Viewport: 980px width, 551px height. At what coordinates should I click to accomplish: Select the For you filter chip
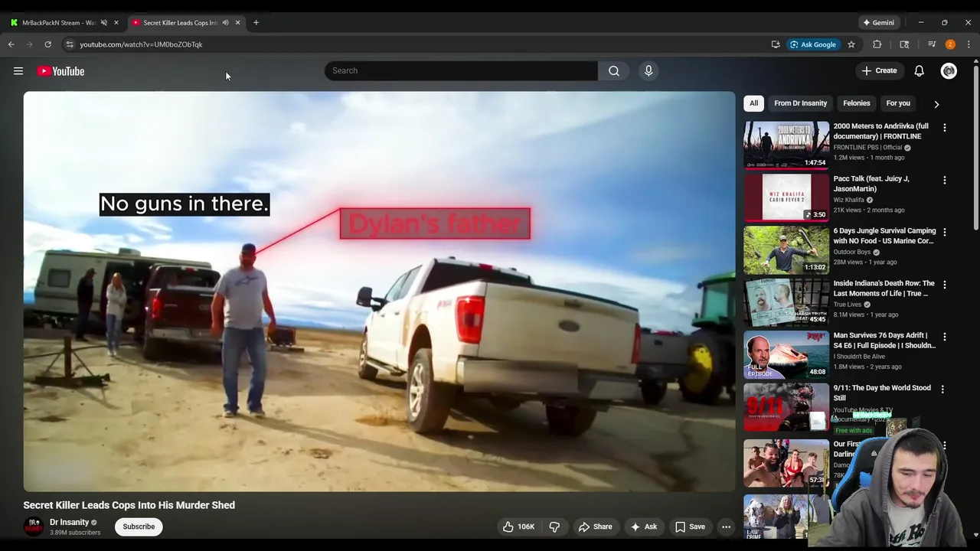[898, 103]
